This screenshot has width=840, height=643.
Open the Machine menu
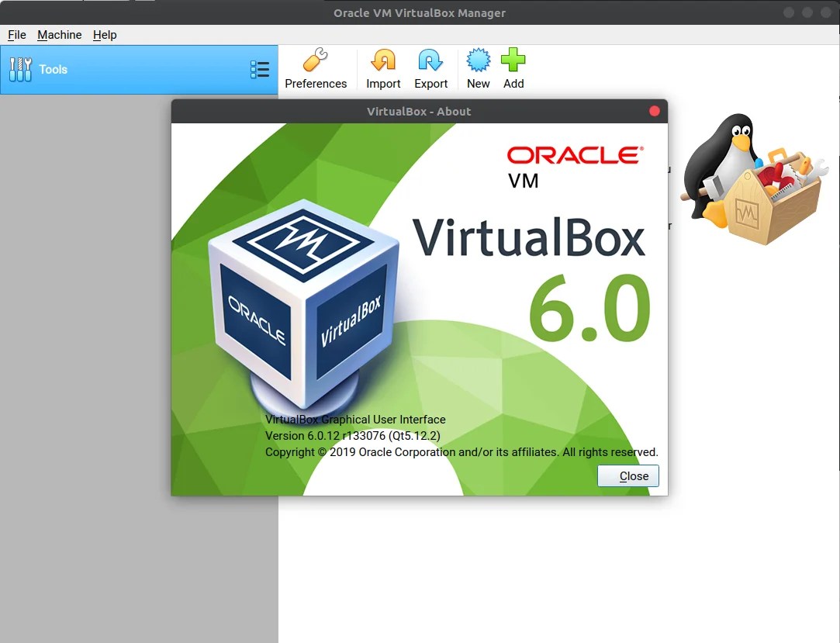[x=60, y=35]
